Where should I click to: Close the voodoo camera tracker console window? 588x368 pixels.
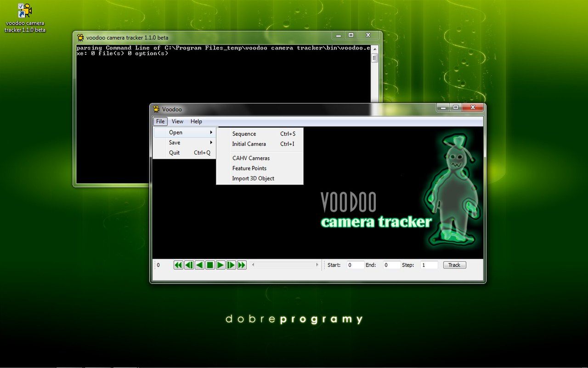[368, 35]
